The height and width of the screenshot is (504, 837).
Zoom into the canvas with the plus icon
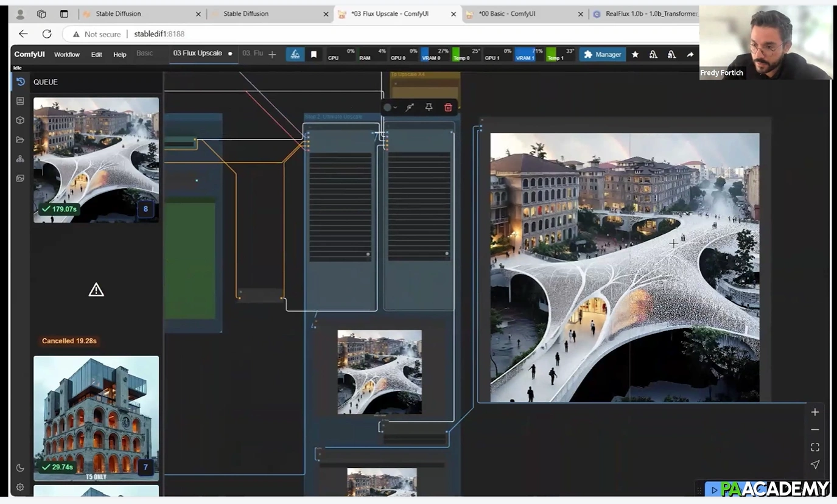coord(815,411)
